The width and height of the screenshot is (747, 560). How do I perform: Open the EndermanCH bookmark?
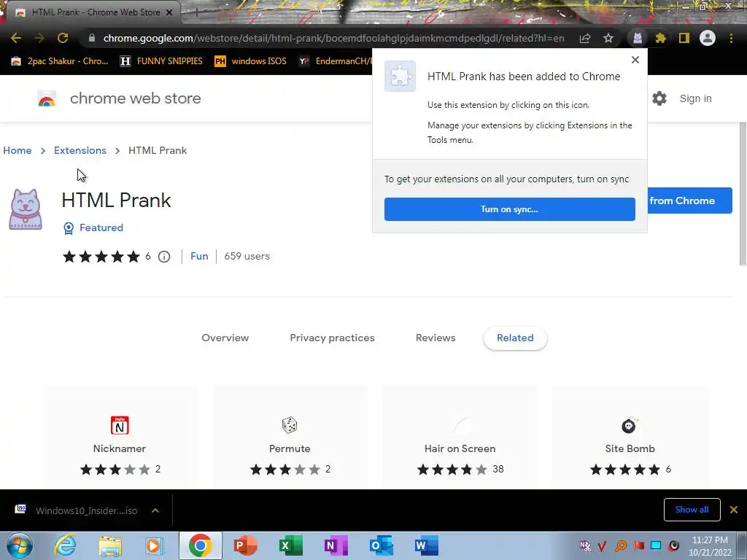336,61
